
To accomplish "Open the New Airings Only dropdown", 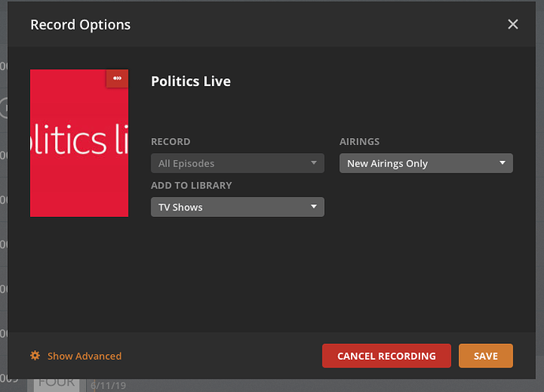I will coord(426,163).
